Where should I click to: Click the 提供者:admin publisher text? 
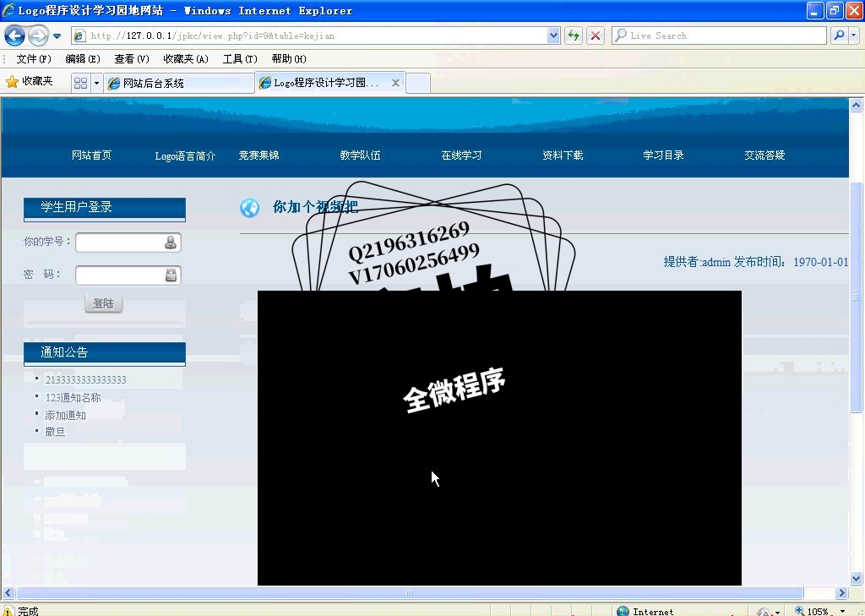point(697,262)
